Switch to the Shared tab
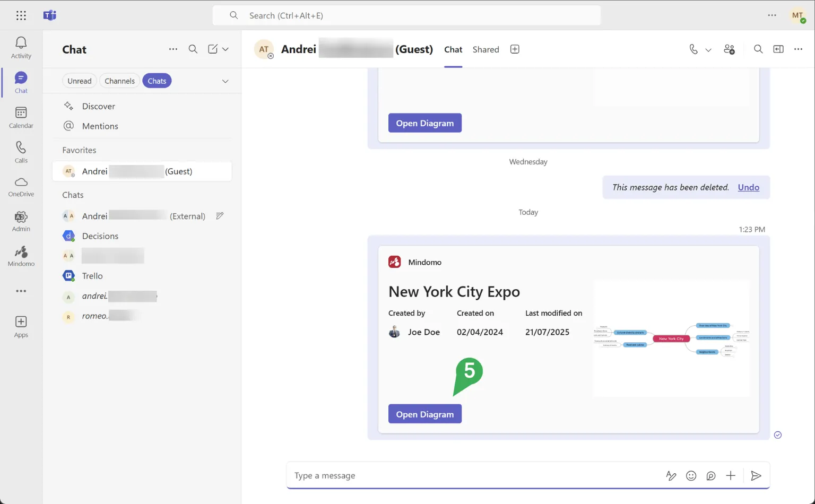The width and height of the screenshot is (815, 504). click(x=485, y=49)
